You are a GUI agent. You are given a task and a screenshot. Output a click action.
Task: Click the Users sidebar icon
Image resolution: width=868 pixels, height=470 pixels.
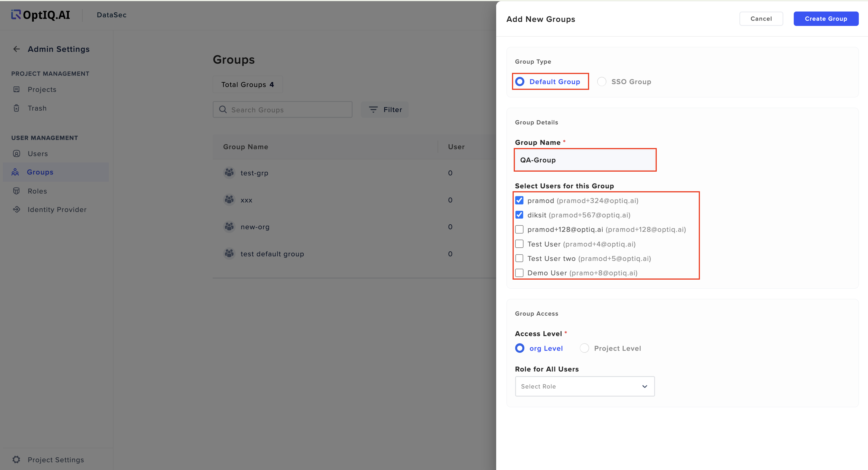tap(16, 154)
